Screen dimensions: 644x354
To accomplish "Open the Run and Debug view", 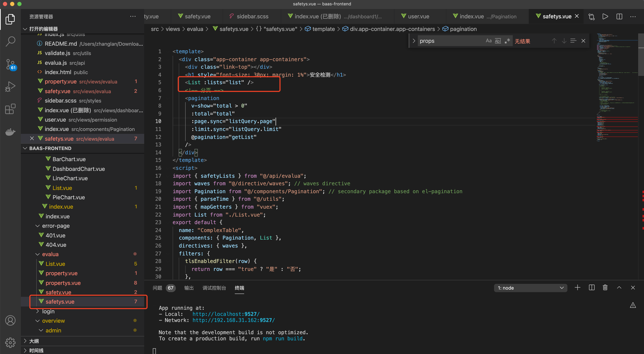I will (10, 86).
